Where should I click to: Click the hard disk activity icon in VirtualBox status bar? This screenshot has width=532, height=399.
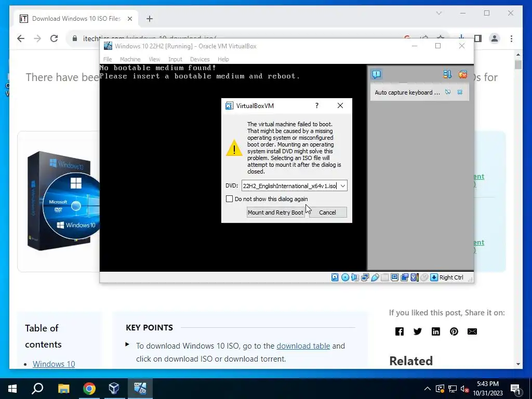(335, 277)
